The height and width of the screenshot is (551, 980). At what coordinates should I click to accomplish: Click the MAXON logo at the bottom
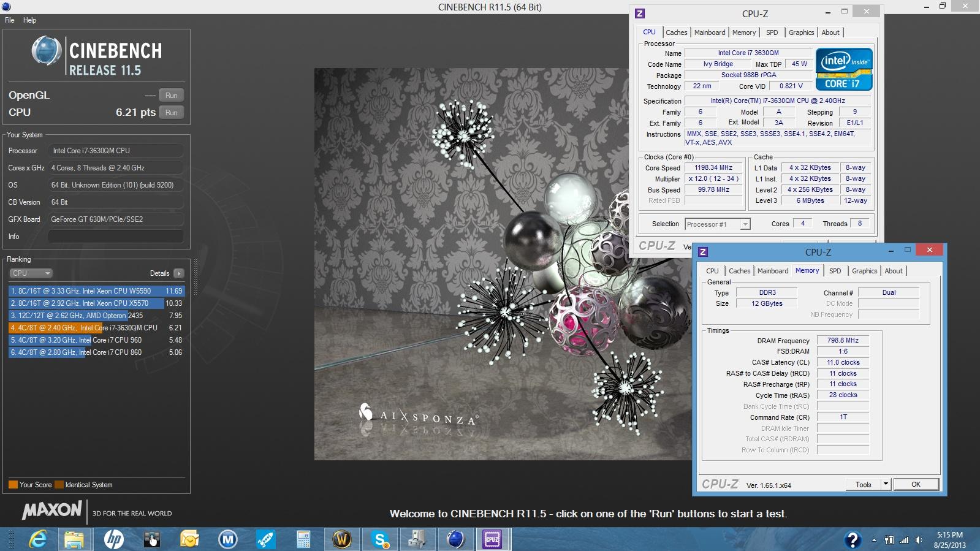coord(52,510)
